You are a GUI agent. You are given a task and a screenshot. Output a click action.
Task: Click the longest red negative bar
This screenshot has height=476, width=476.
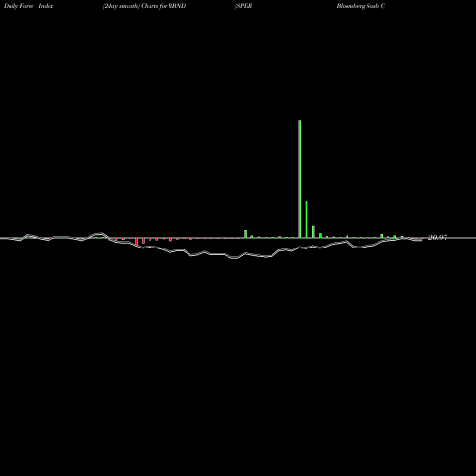click(136, 242)
